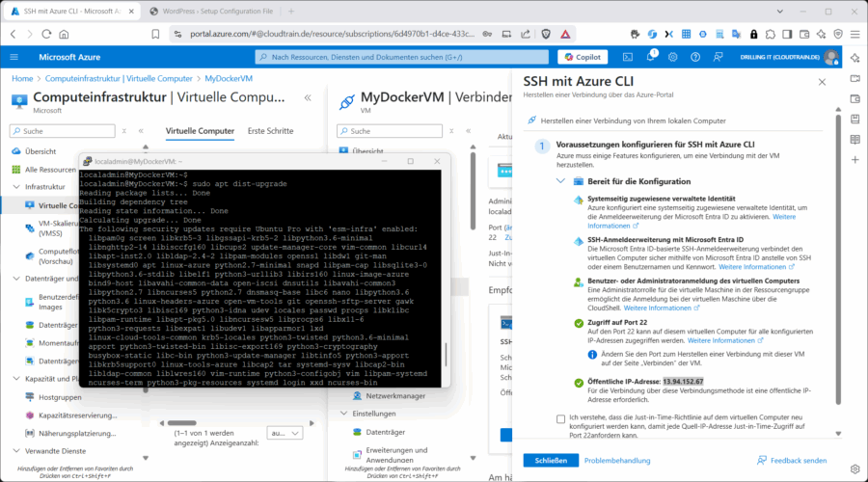Open Weitere Informationen link under Zugriff auf Port 22
This screenshot has width=868, height=482.
pyautogui.click(x=725, y=340)
